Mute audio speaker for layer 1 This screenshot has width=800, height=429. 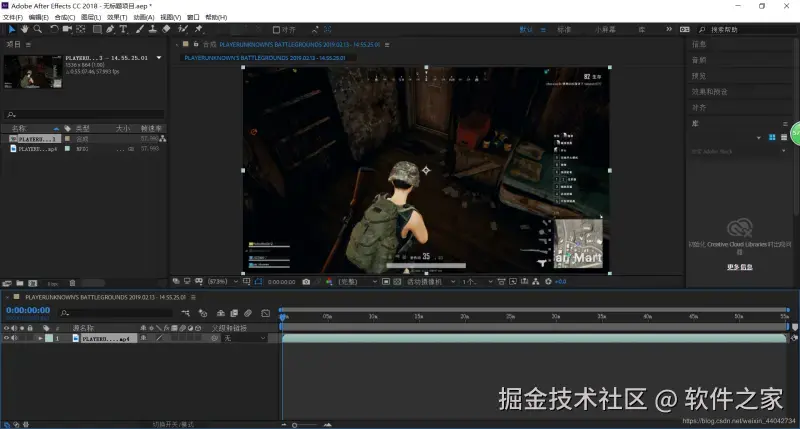point(14,338)
